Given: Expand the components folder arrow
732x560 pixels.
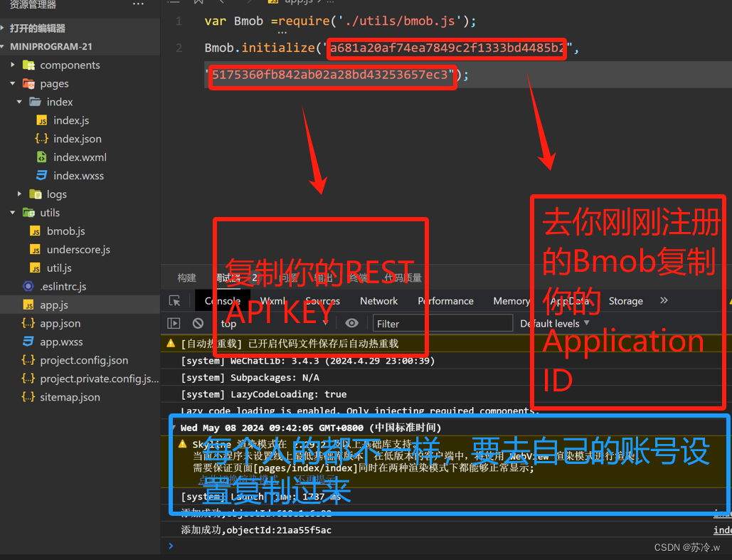Looking at the screenshot, I should [x=13, y=65].
